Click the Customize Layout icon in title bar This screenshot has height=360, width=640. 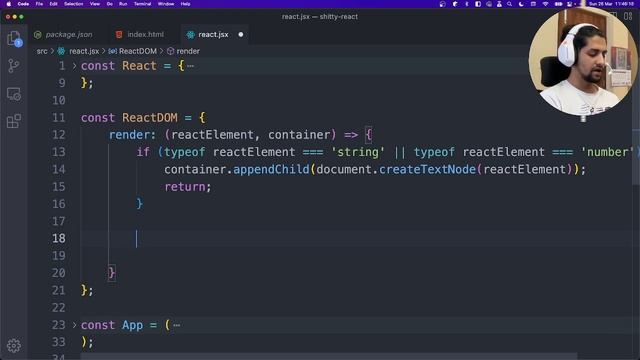(x=628, y=16)
